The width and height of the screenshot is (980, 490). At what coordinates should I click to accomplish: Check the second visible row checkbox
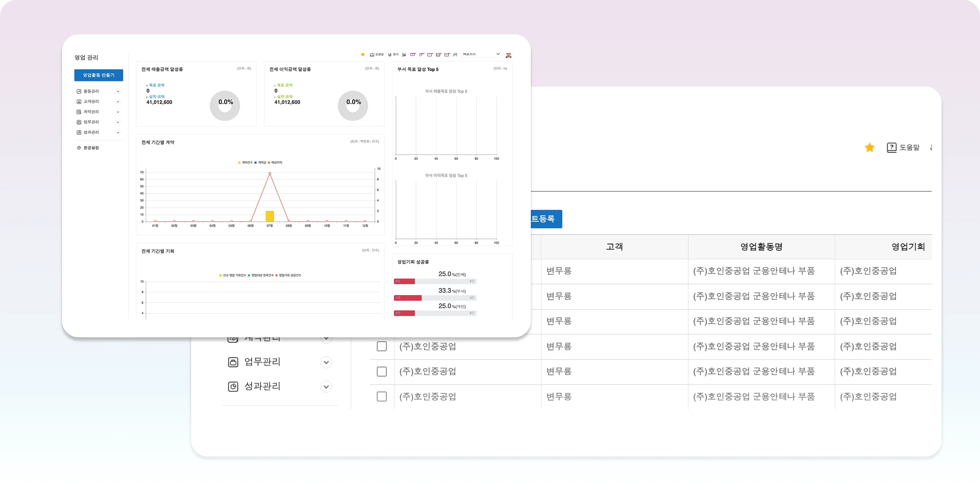pos(381,372)
